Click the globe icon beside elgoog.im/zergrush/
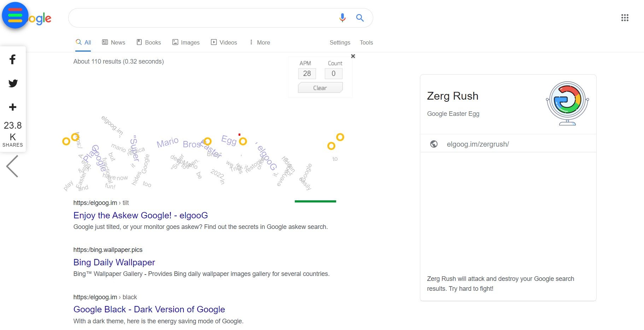 coord(434,144)
